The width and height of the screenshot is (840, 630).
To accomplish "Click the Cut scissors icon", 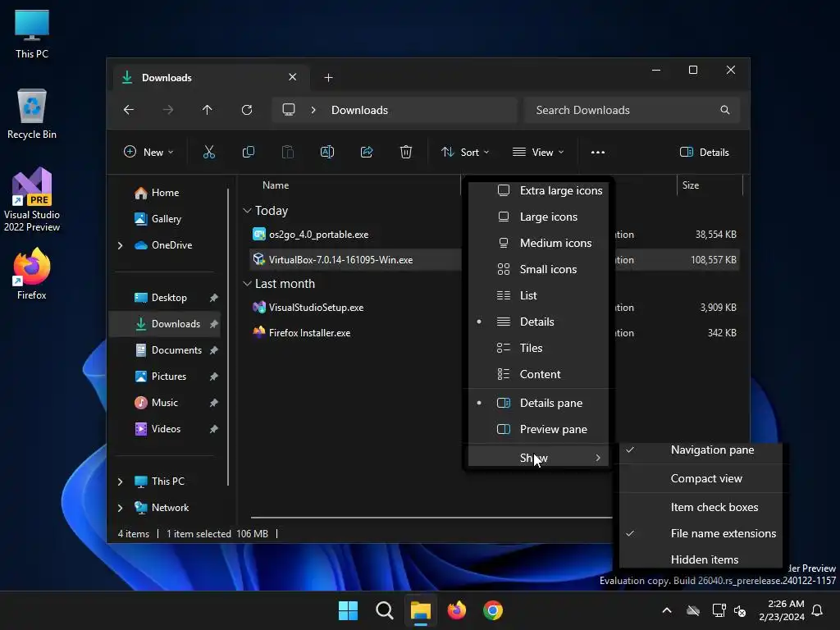I will tap(209, 152).
